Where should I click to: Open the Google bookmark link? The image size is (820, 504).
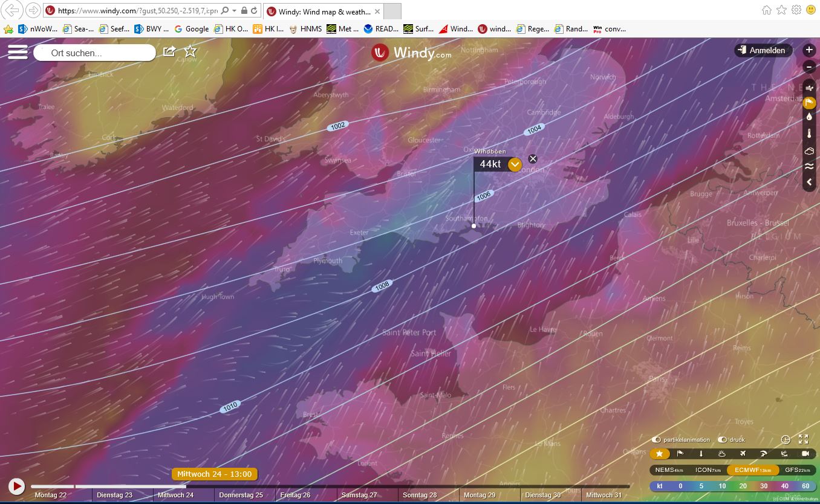[192, 28]
